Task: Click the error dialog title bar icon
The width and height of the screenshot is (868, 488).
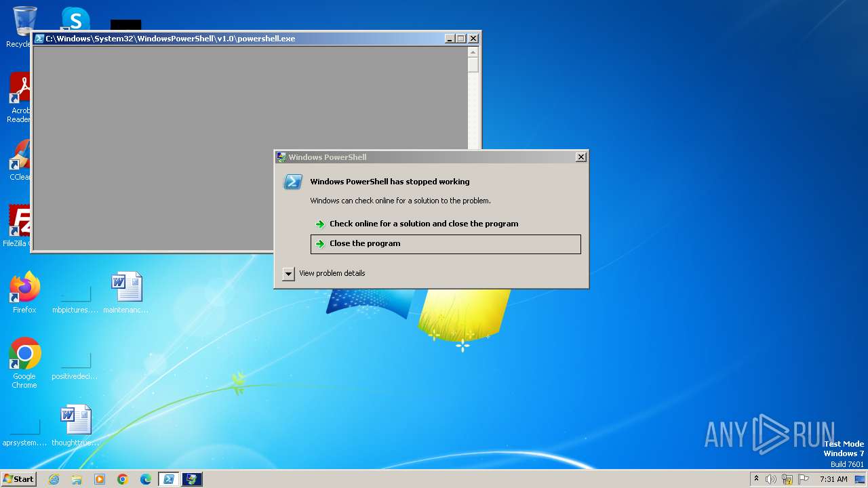Action: pyautogui.click(x=281, y=157)
